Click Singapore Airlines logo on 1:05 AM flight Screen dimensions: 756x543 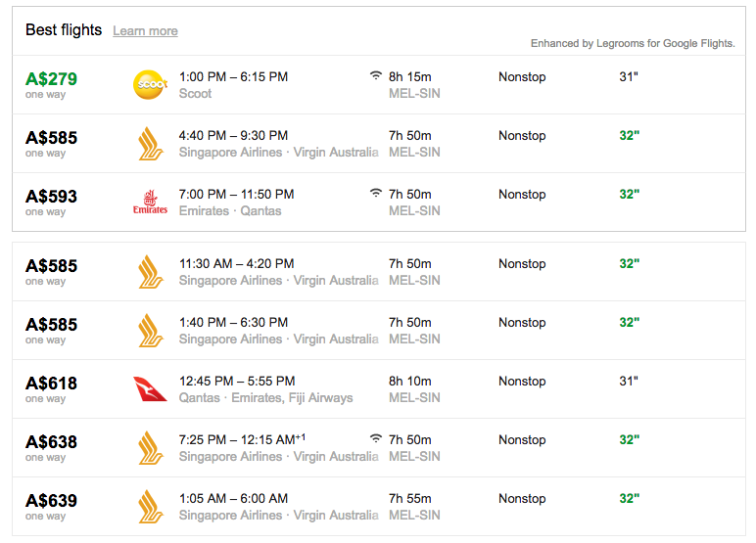(x=151, y=507)
